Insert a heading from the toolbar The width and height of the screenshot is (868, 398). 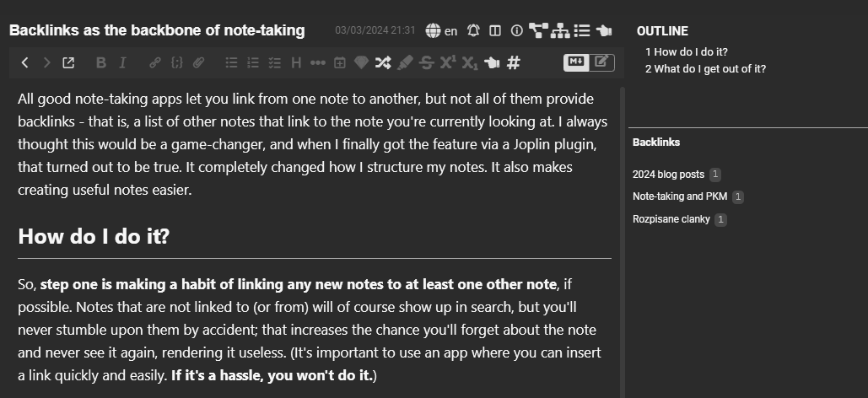coord(296,62)
